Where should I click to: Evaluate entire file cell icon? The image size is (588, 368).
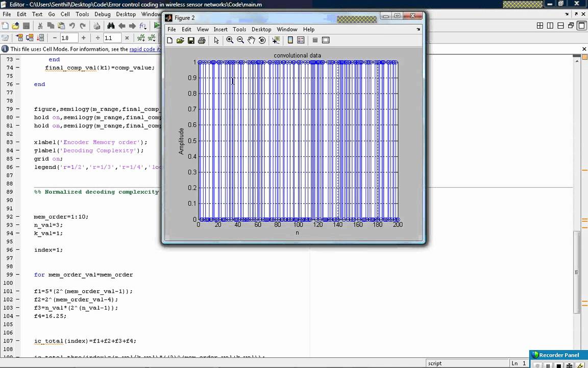click(40, 37)
